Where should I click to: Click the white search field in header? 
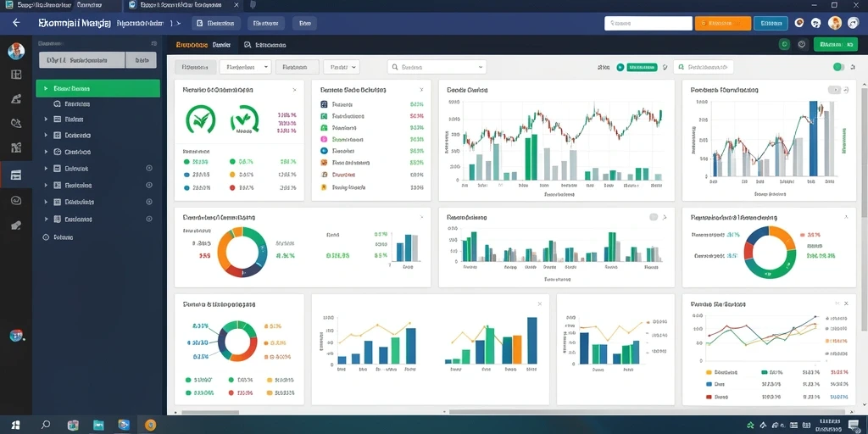[x=648, y=23]
